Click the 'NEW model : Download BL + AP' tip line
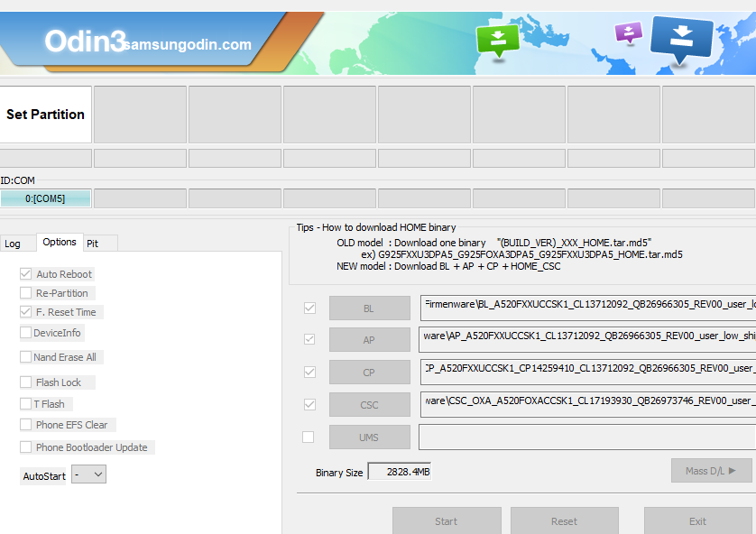756x534 pixels. 448,266
